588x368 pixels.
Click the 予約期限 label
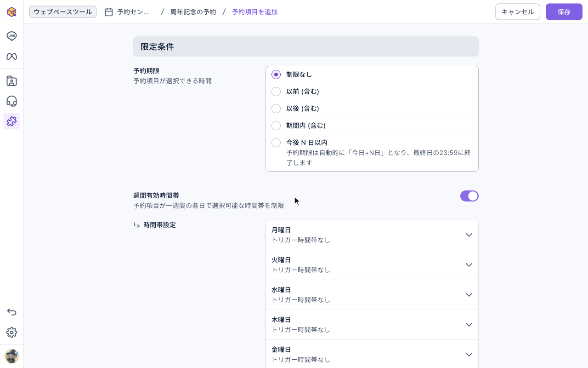(146, 71)
